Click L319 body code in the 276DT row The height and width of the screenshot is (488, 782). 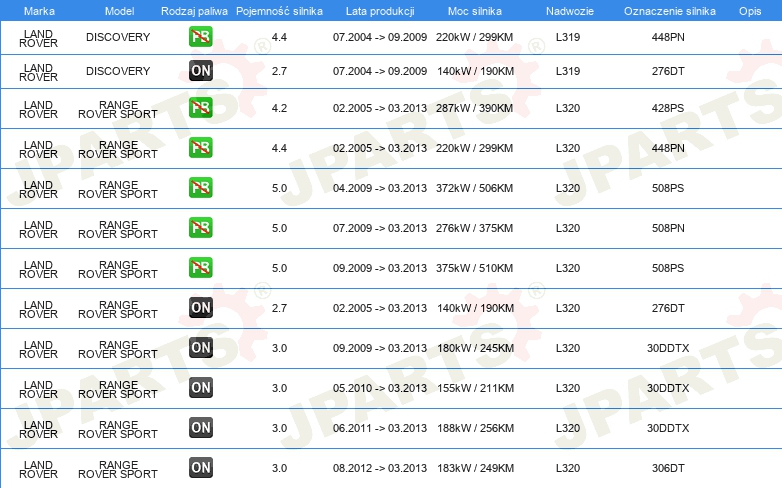pyautogui.click(x=568, y=71)
